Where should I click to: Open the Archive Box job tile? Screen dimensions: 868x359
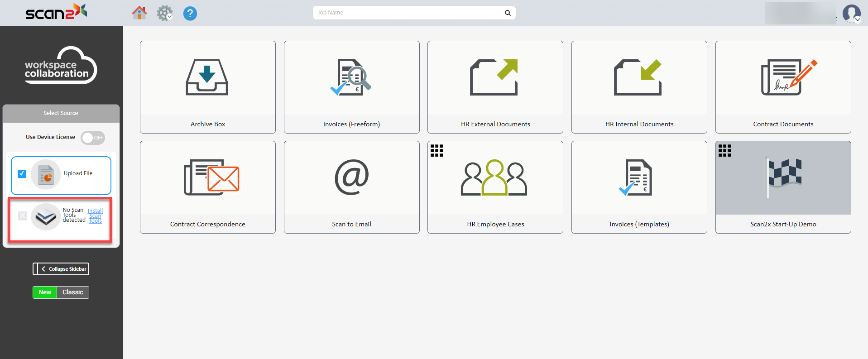[207, 87]
